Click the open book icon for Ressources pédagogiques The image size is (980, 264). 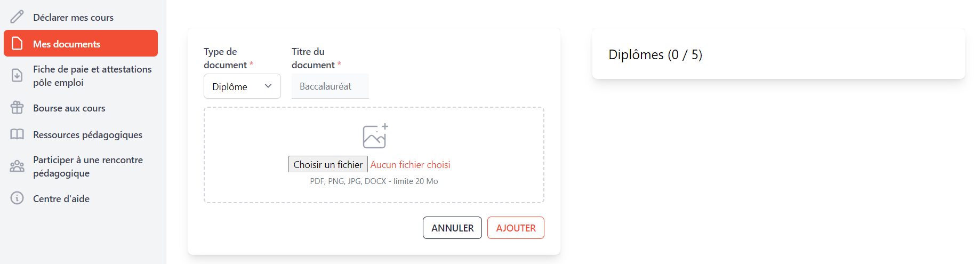17,134
